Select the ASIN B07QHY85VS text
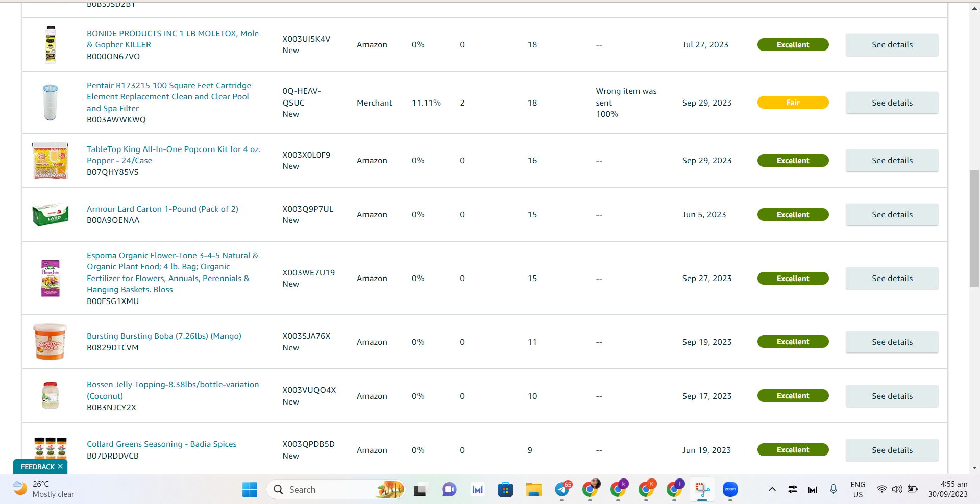The image size is (980, 504). click(113, 172)
